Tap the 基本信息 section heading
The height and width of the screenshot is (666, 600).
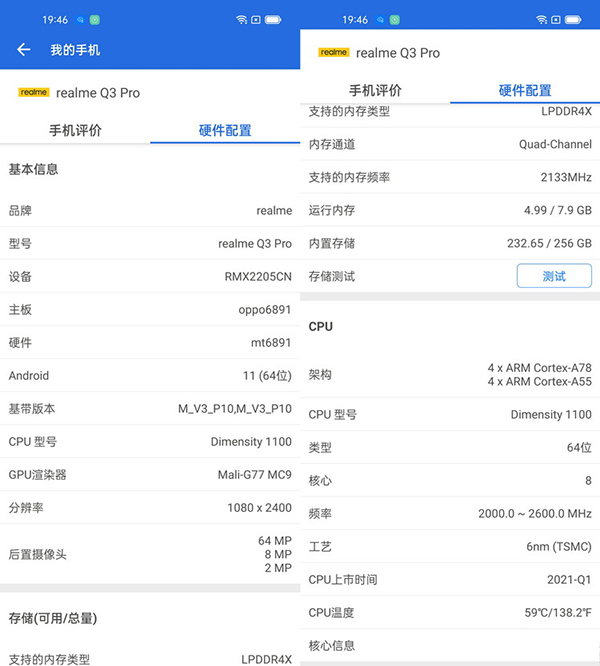(x=33, y=169)
